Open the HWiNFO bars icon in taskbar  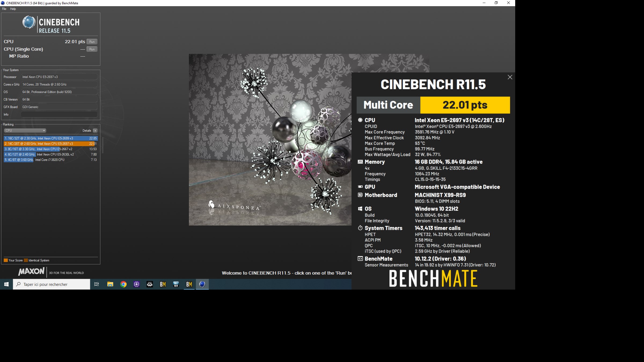(x=176, y=284)
